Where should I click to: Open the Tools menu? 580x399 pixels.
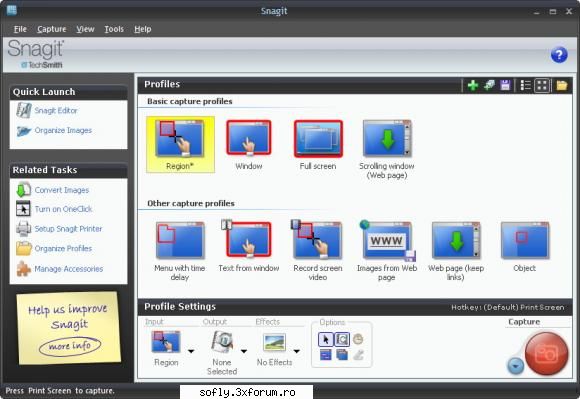[x=114, y=29]
